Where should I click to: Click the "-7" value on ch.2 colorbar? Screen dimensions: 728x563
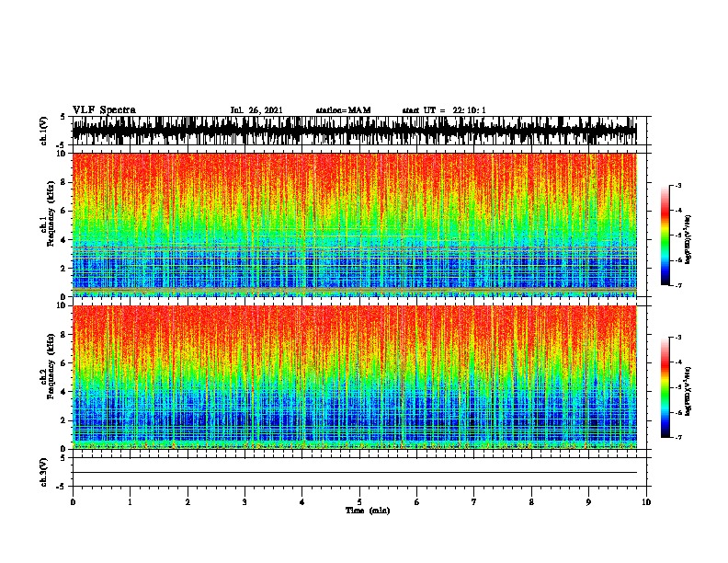pos(677,437)
